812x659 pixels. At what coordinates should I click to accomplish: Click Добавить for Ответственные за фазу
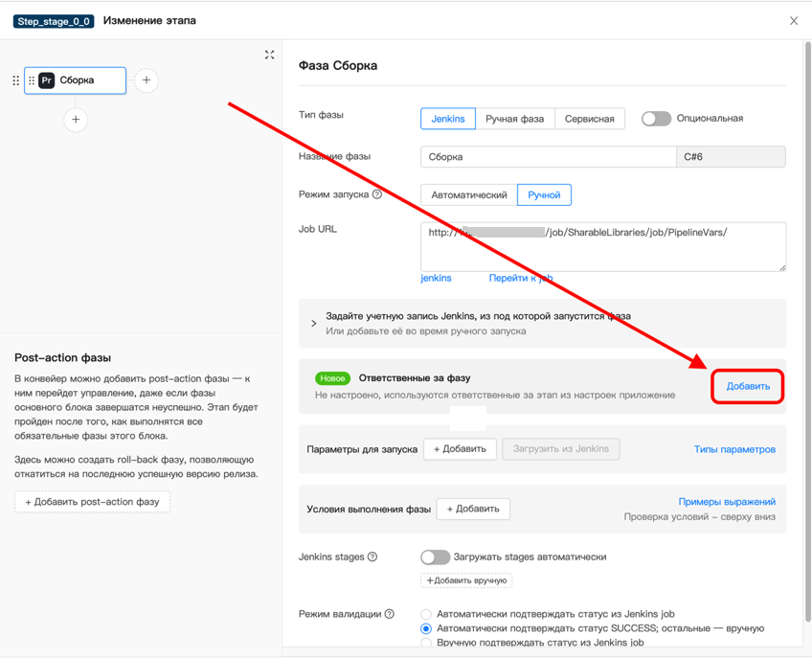(747, 386)
